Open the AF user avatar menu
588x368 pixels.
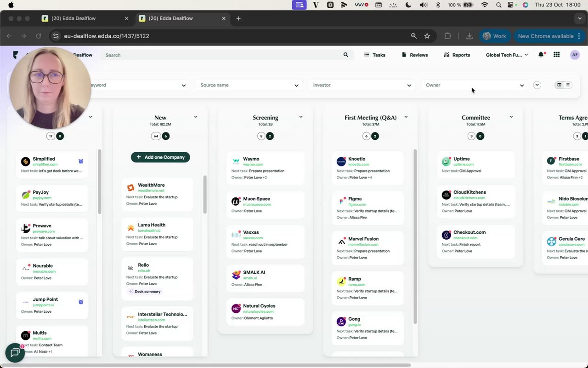(575, 55)
